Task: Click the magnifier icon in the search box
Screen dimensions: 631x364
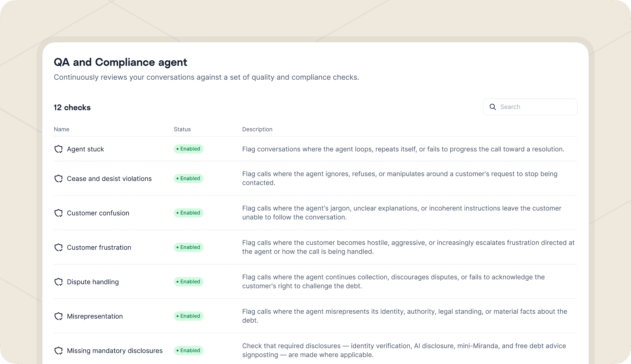Action: (493, 107)
